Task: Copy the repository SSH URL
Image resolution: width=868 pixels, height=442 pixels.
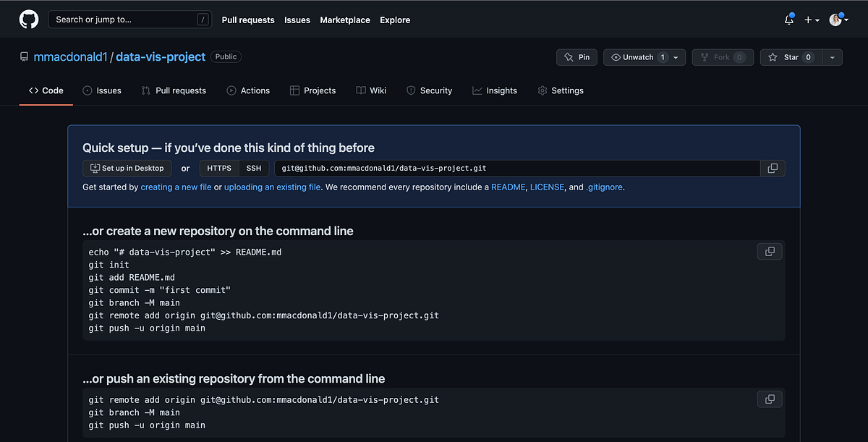Action: pos(773,169)
